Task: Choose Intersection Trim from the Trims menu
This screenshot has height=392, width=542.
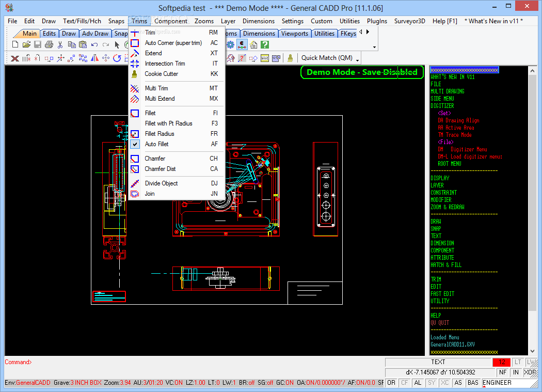Action: [x=177, y=64]
